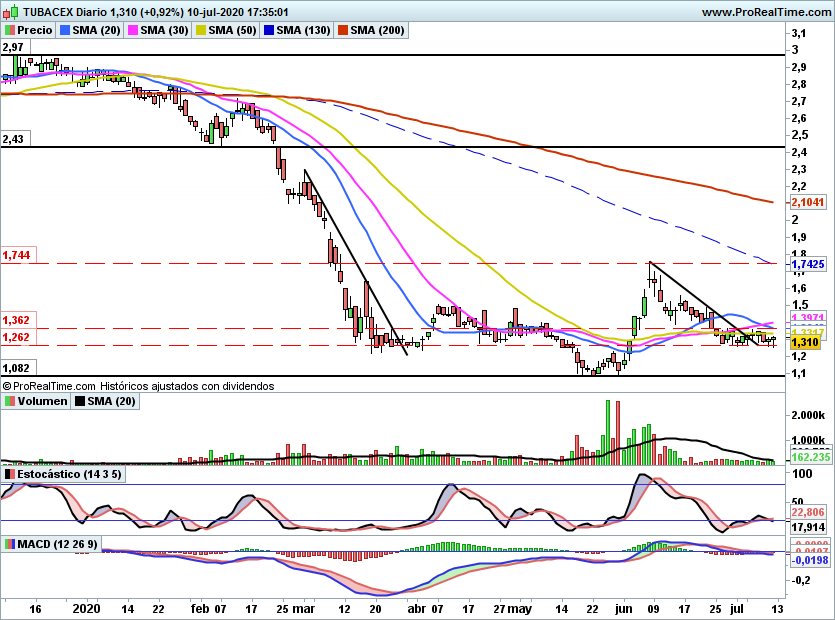The height and width of the screenshot is (620, 835).
Task: Click the jul date axis label
Action: [736, 609]
